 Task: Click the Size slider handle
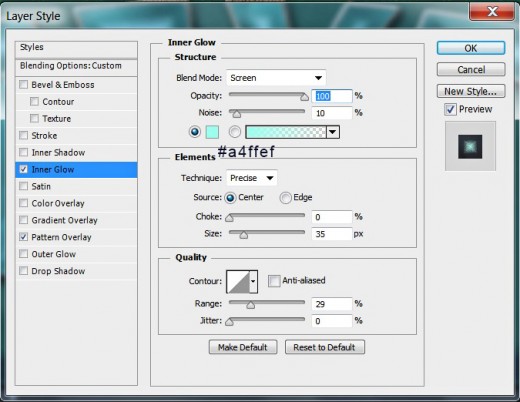244,235
